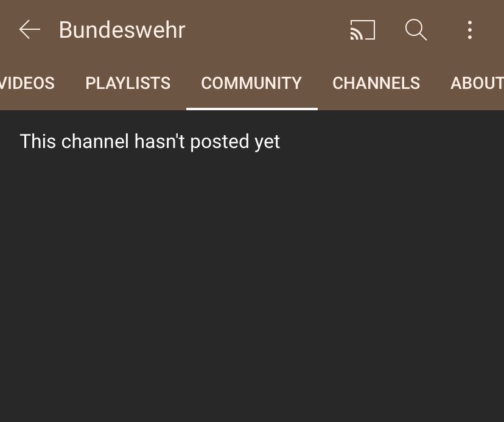
Task: Expand more options via vertical dots
Action: [x=470, y=30]
